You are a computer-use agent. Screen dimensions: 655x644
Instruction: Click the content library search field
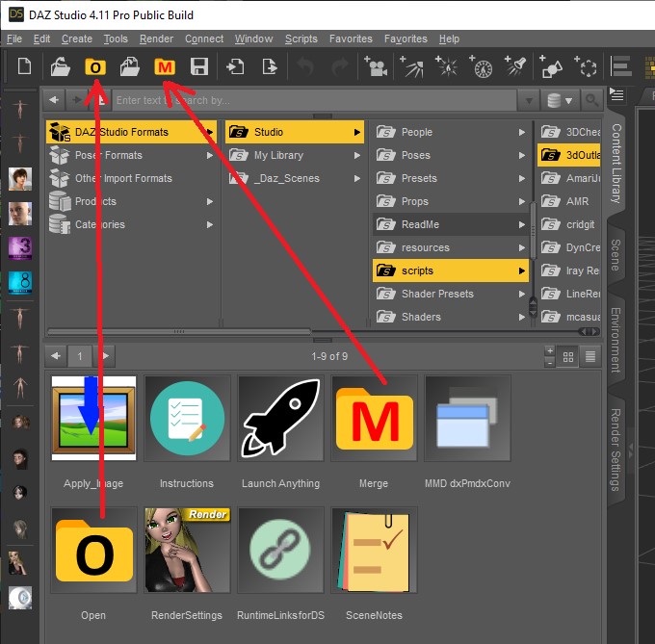pos(313,100)
